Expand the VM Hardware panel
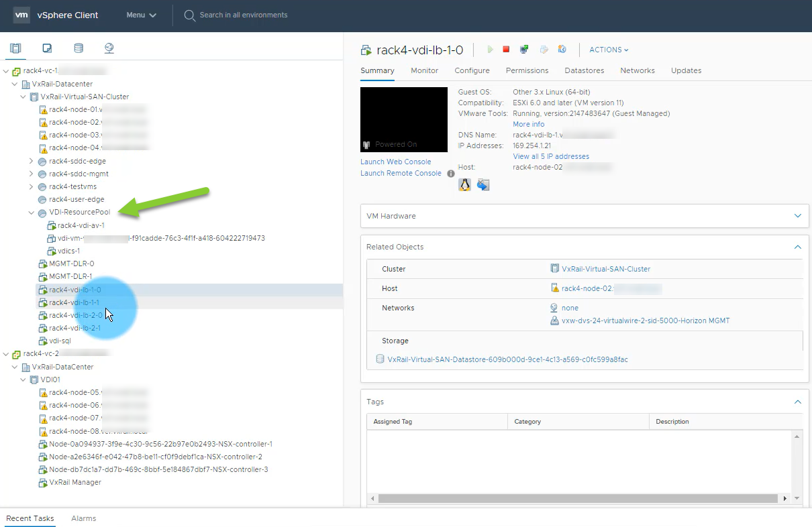The height and width of the screenshot is (527, 812). click(797, 216)
